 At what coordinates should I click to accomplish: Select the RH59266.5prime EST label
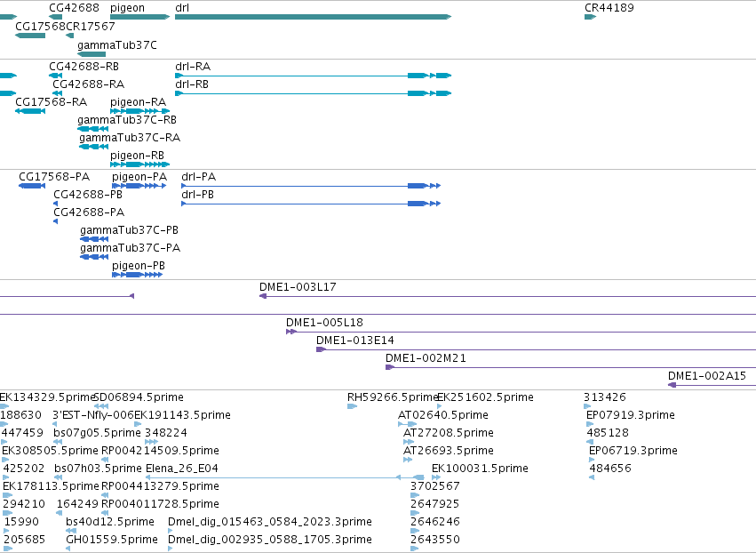pos(392,397)
